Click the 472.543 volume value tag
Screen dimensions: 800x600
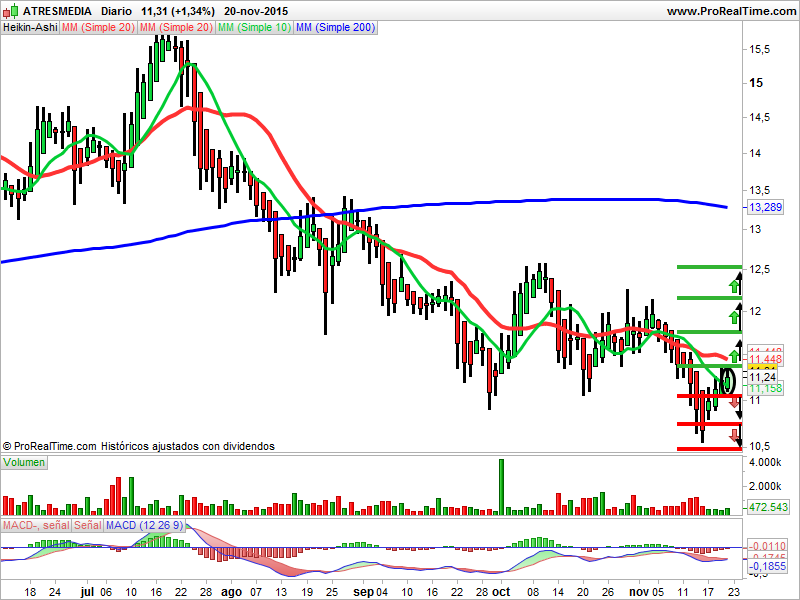[x=768, y=507]
